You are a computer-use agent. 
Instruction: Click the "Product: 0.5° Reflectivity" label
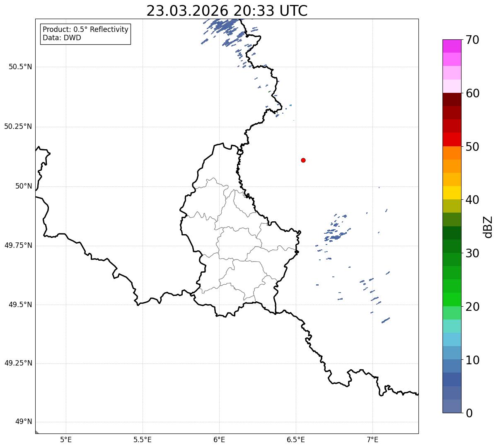(x=85, y=30)
